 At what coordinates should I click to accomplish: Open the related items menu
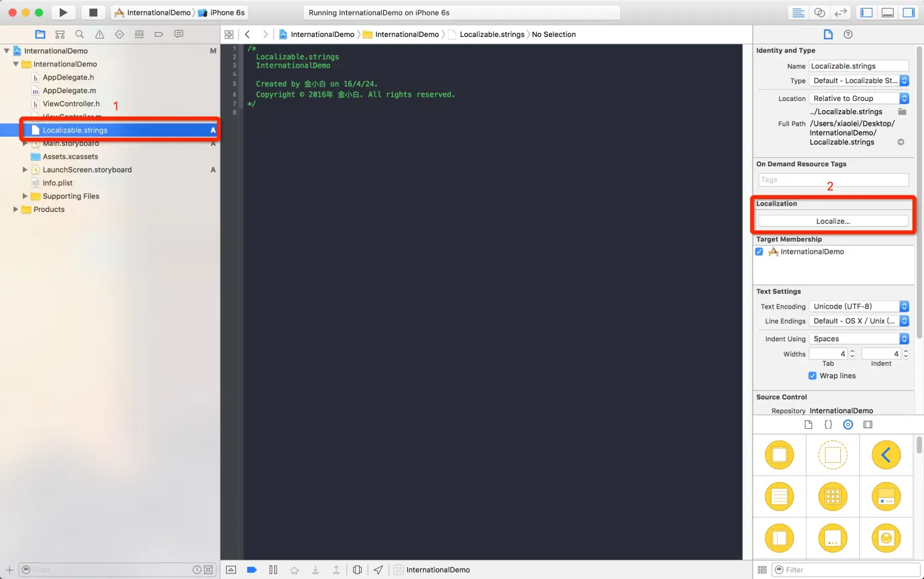(229, 34)
